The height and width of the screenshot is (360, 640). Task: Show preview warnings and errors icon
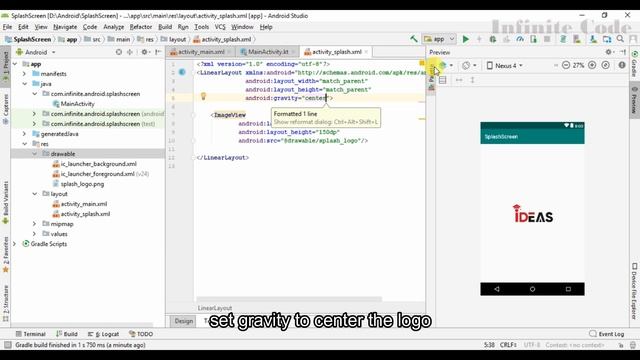point(622,65)
